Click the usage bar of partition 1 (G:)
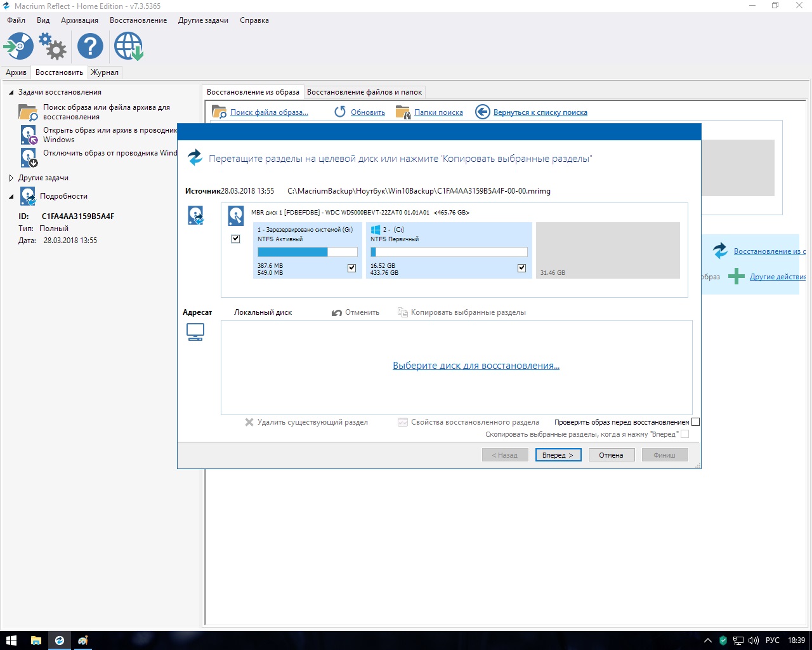The image size is (812, 650). 308,252
